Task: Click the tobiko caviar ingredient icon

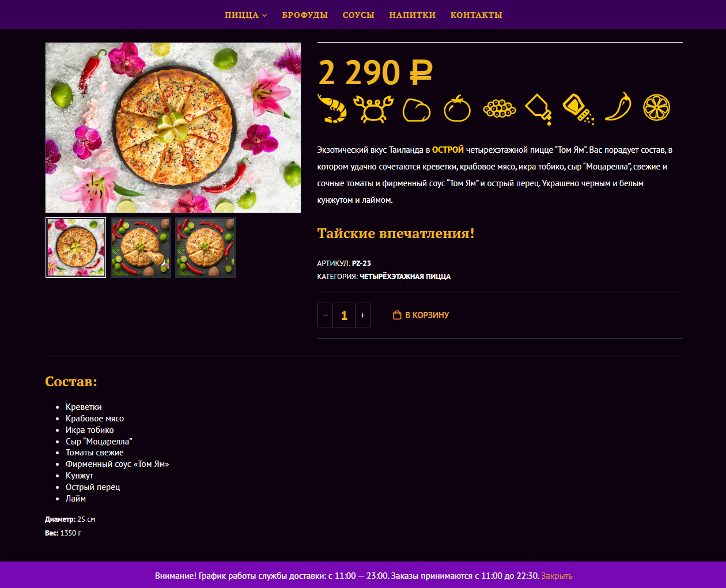Action: pyautogui.click(x=500, y=108)
